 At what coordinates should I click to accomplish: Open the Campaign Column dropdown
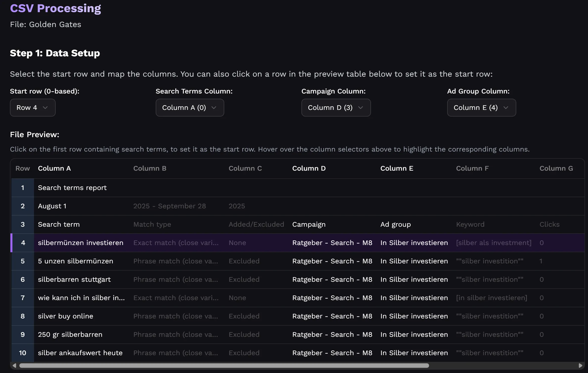coord(336,108)
